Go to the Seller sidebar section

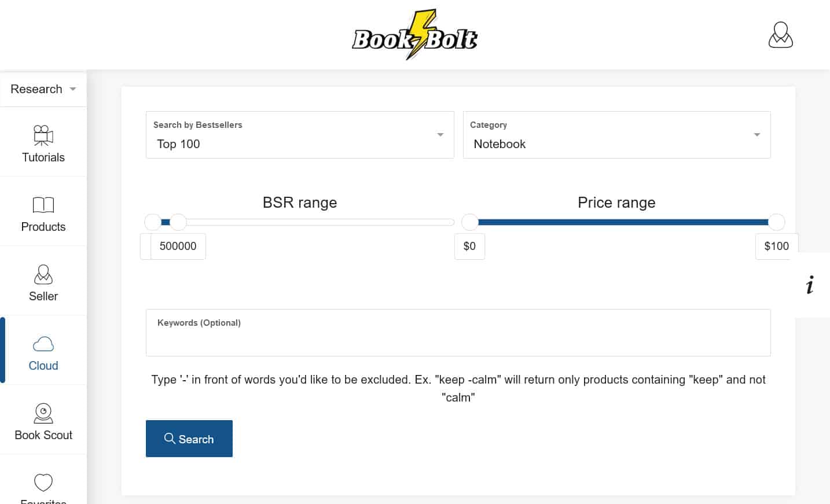pyautogui.click(x=43, y=282)
